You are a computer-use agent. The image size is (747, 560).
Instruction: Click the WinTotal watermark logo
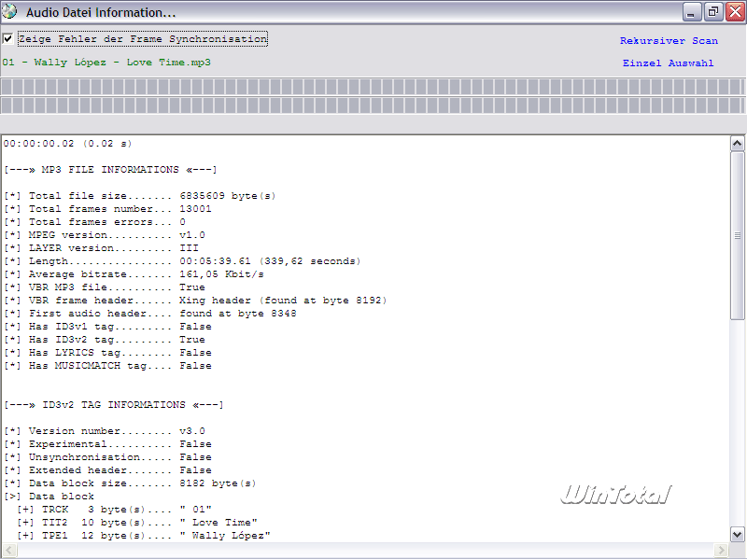click(615, 494)
